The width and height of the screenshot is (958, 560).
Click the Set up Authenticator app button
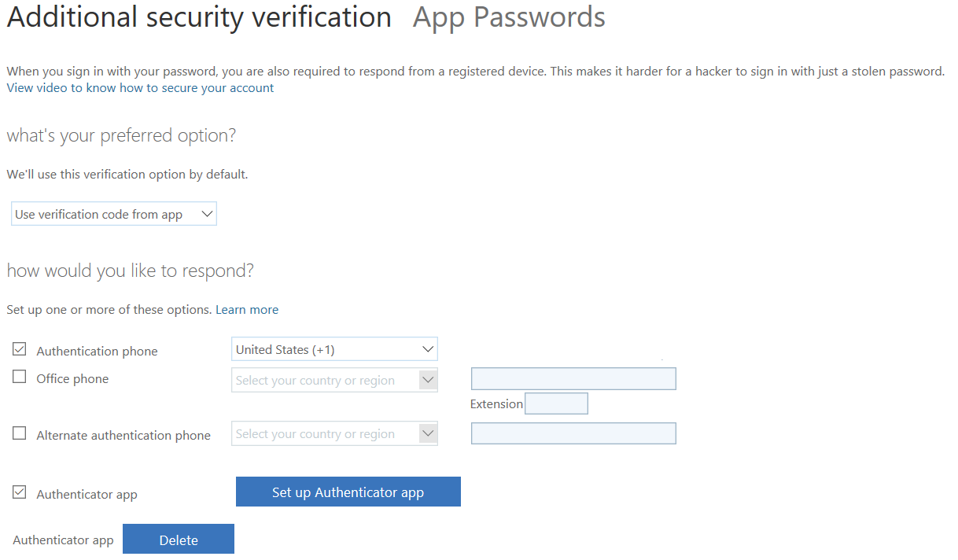pyautogui.click(x=348, y=492)
